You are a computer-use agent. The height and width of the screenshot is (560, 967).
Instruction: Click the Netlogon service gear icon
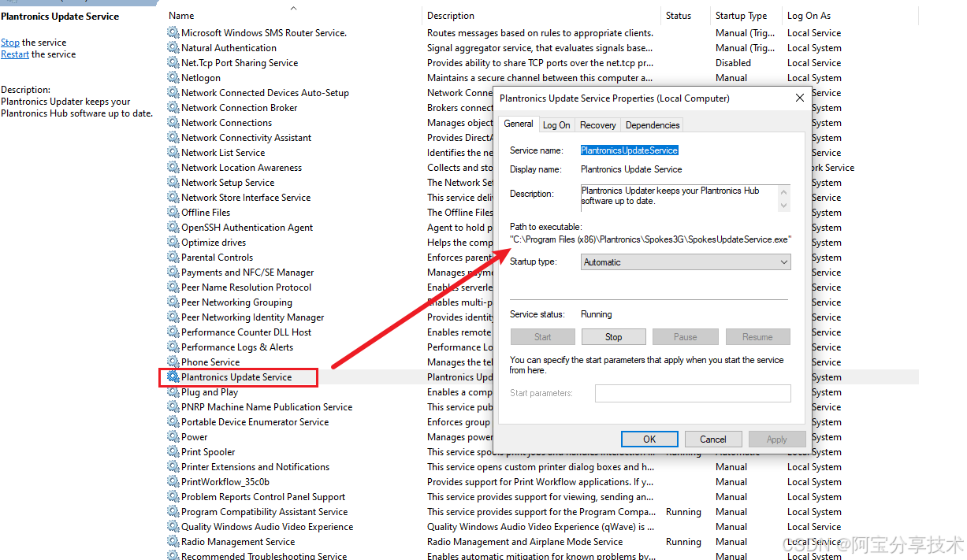(x=173, y=78)
